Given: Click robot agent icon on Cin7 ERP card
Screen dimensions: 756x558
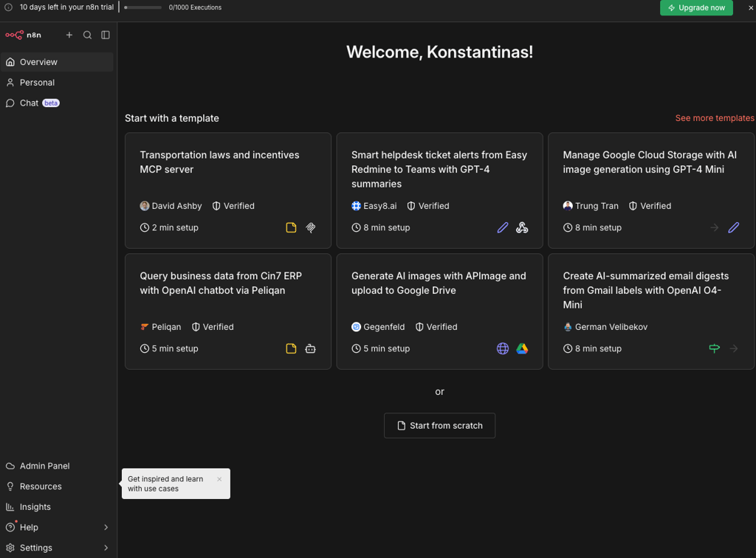Looking at the screenshot, I should pyautogui.click(x=311, y=348).
